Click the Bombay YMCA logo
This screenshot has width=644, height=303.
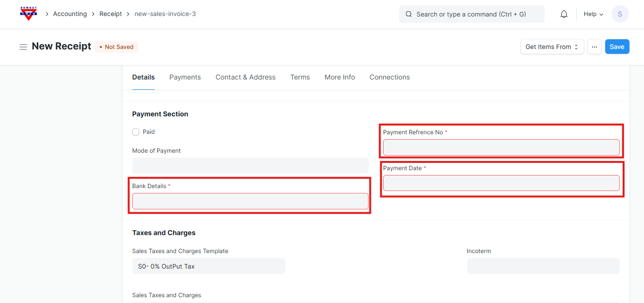tap(28, 14)
